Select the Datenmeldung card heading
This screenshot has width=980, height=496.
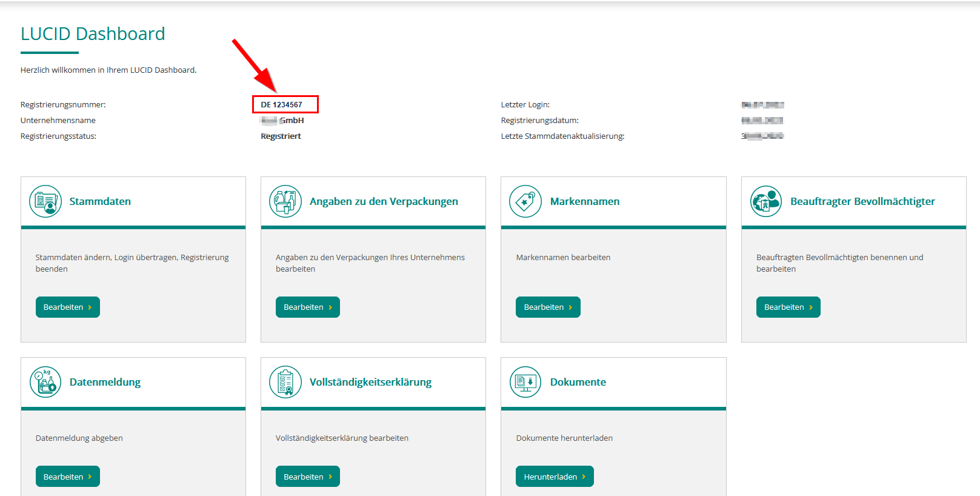(105, 382)
